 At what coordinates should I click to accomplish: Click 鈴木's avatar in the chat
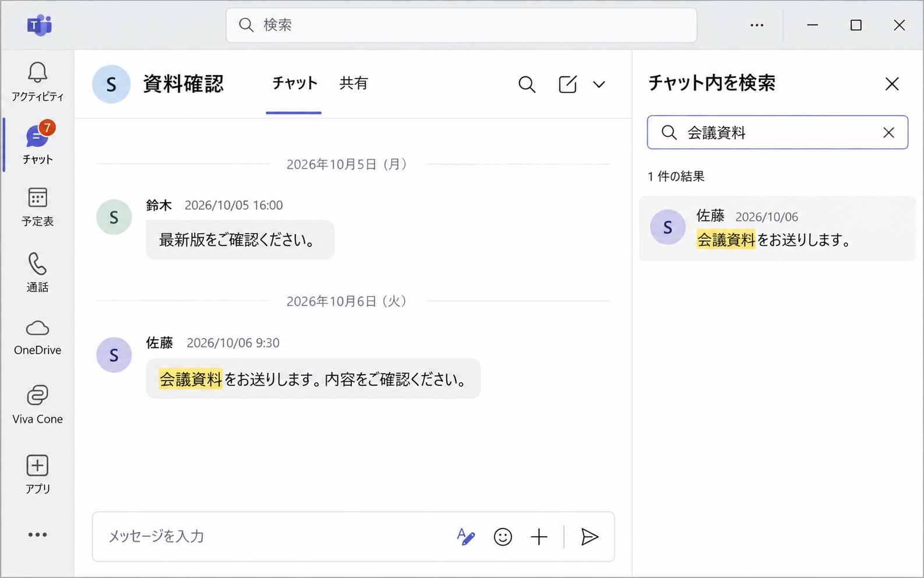pos(114,217)
